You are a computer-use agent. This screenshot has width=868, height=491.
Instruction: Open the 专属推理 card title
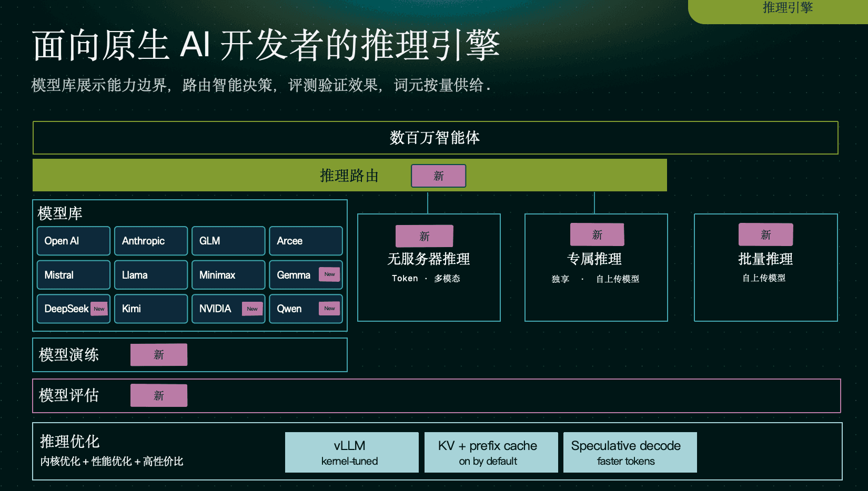[594, 259]
